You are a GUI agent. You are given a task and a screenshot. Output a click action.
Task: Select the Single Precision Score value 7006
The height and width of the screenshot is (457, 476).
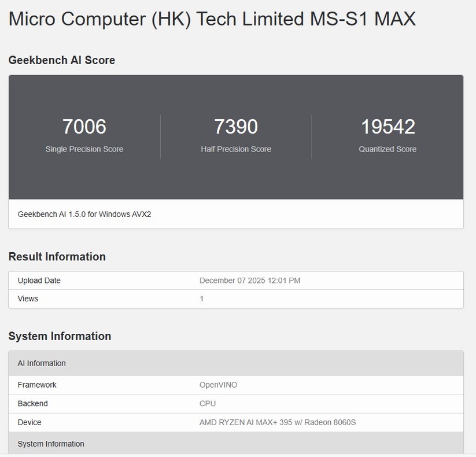84,127
